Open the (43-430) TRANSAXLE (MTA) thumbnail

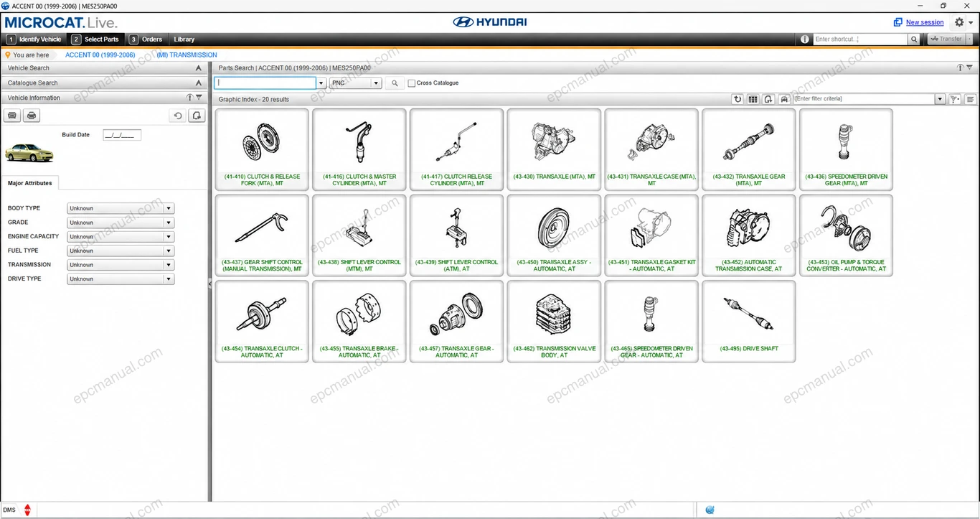554,149
